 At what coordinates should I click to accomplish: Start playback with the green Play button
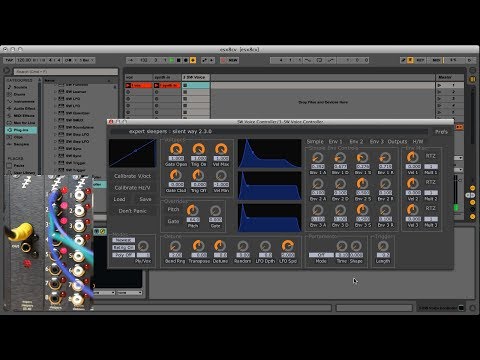tap(172, 60)
